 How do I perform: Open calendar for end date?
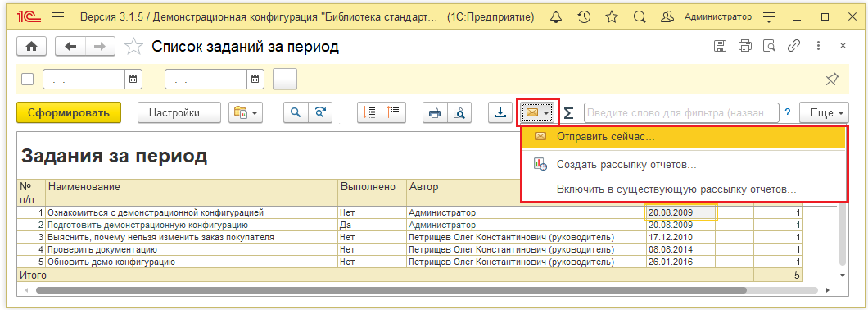pos(255,80)
